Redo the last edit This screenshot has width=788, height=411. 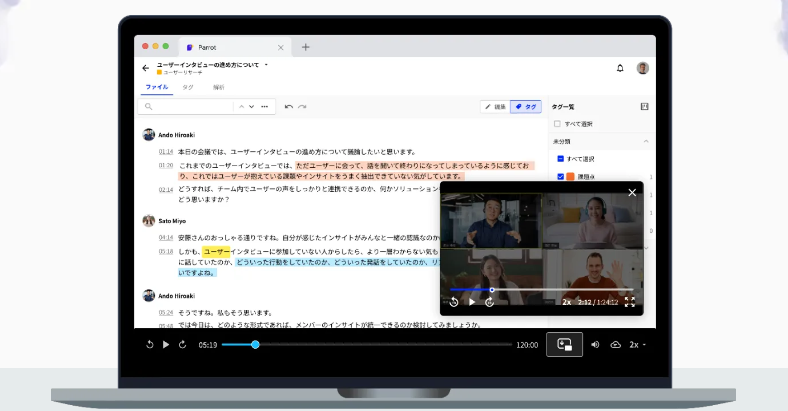302,107
